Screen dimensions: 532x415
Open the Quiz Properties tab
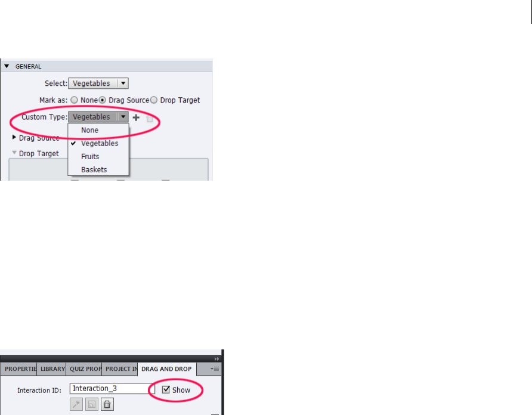point(84,369)
